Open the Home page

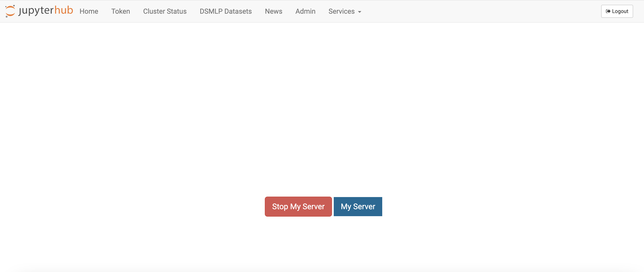point(89,11)
